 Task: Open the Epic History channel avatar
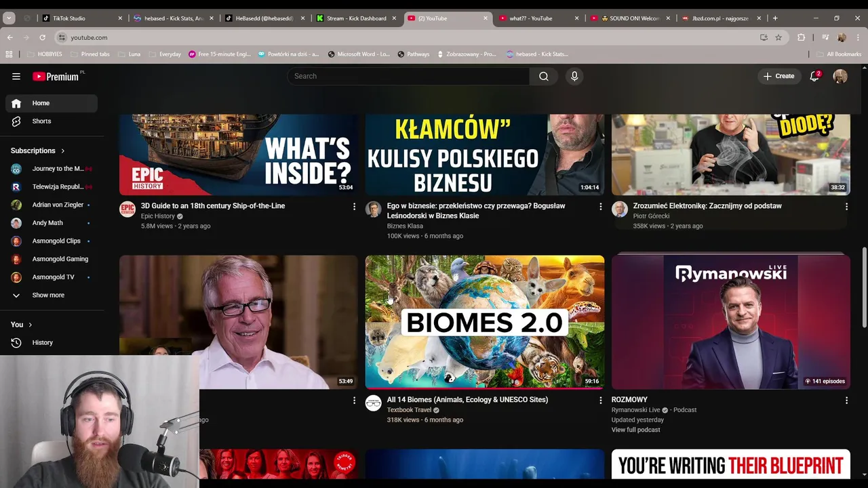tap(127, 209)
